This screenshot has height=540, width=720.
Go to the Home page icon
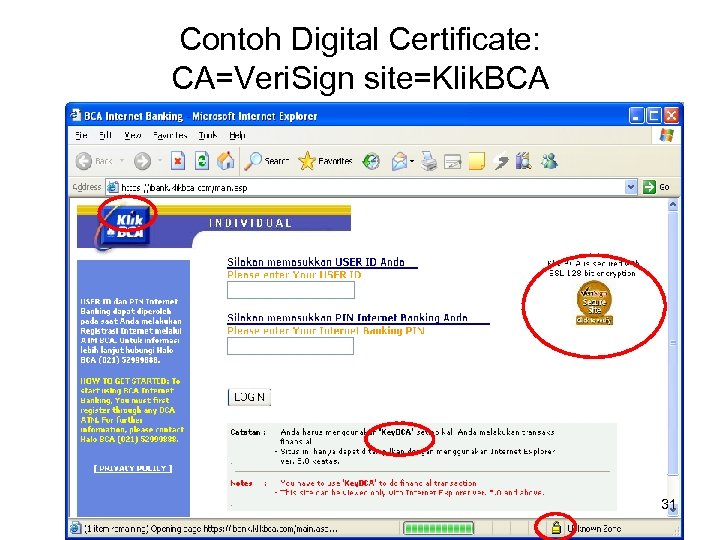(225, 161)
